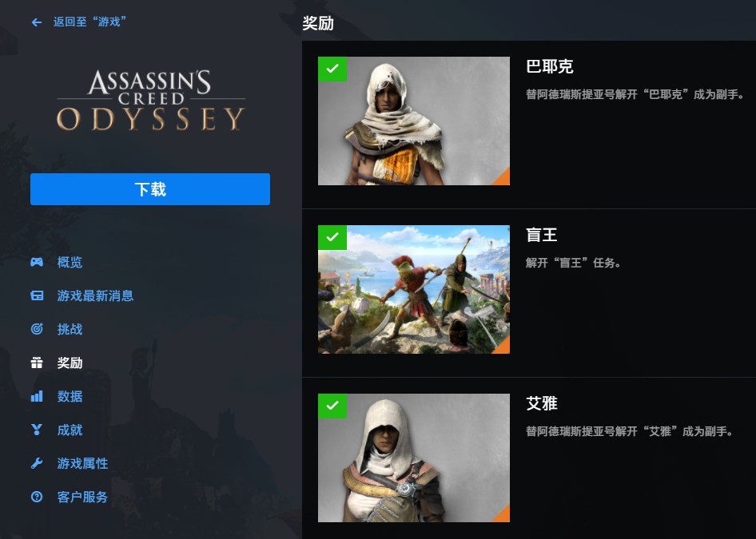The height and width of the screenshot is (539, 756).
Task: Select the target icon next to 挑战
Action: 37,329
